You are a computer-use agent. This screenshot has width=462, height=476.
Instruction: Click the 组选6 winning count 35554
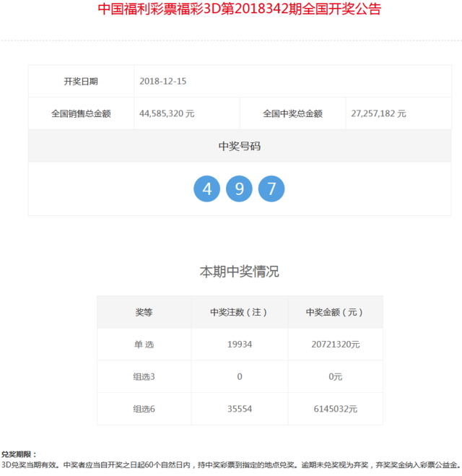[x=240, y=409]
